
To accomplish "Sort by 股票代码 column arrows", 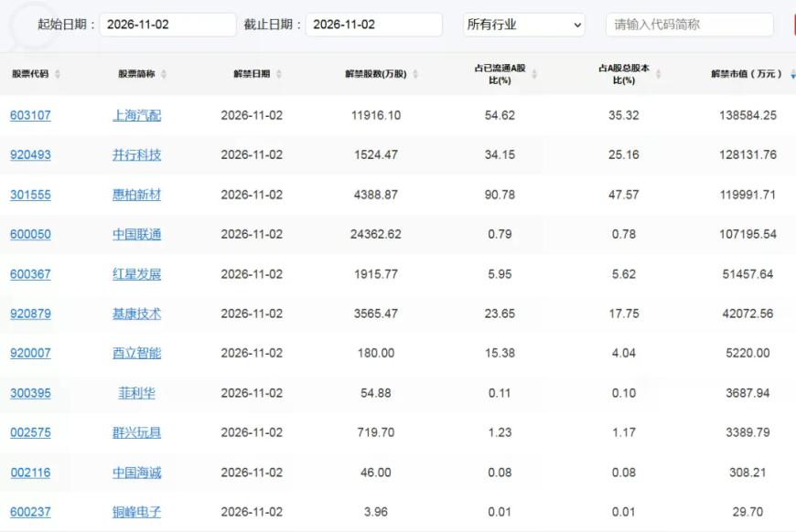I will point(58,74).
